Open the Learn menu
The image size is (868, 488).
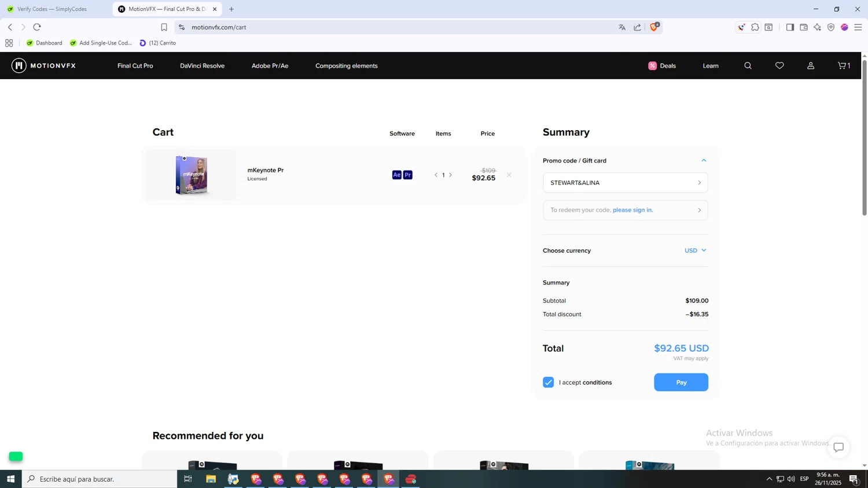[711, 66]
